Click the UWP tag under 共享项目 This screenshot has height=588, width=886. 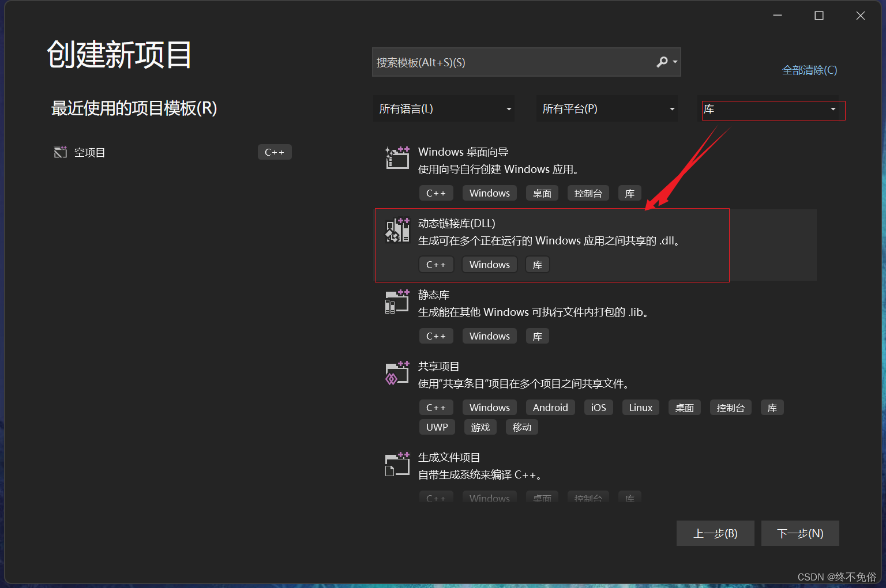(437, 427)
